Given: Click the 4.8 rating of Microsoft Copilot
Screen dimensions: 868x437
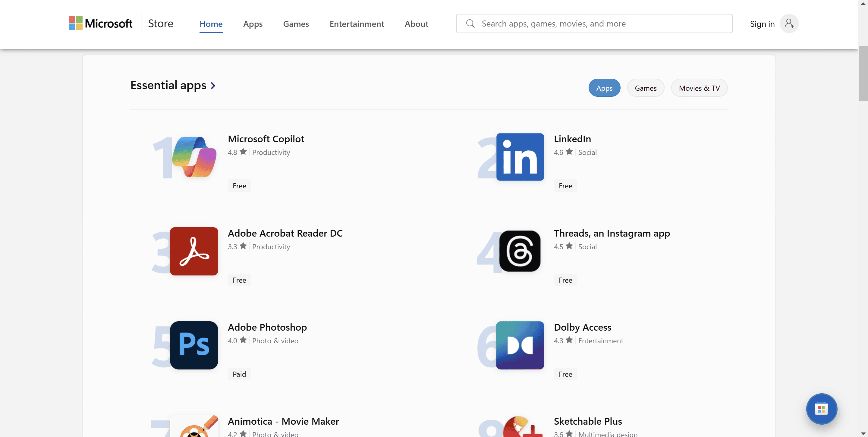Looking at the screenshot, I should tap(237, 152).
